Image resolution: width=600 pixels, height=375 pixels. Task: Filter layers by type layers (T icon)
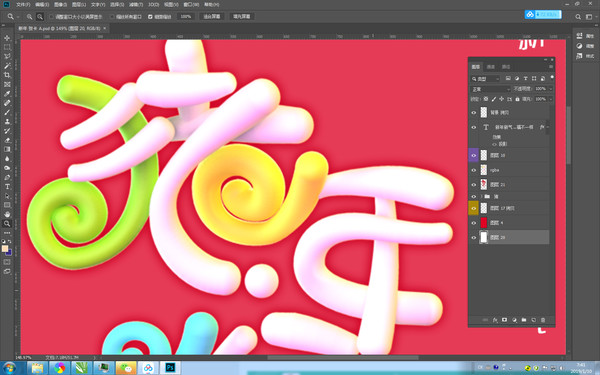[x=525, y=78]
